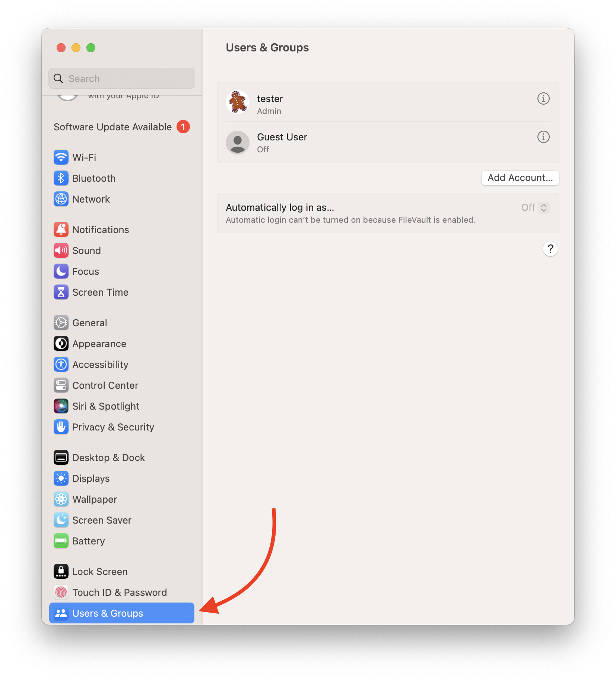Click the Screen Time label
This screenshot has height=680, width=616.
point(100,292)
